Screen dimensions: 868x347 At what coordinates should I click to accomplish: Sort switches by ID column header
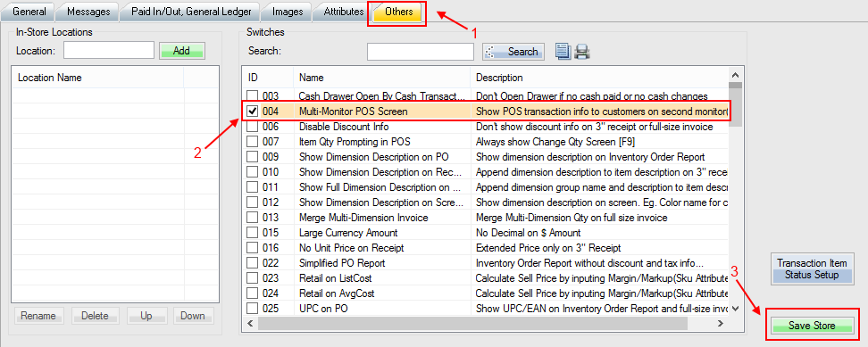(267, 78)
